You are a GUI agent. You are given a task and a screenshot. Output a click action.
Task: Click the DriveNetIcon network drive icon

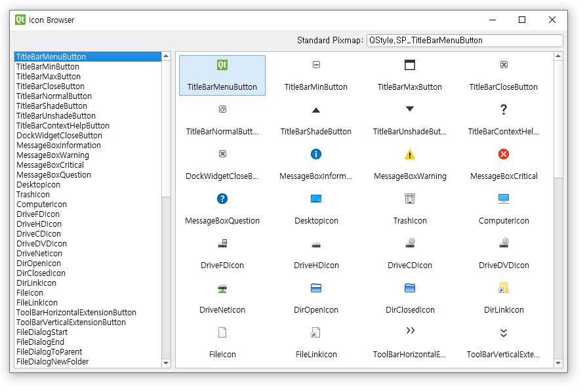click(x=222, y=288)
